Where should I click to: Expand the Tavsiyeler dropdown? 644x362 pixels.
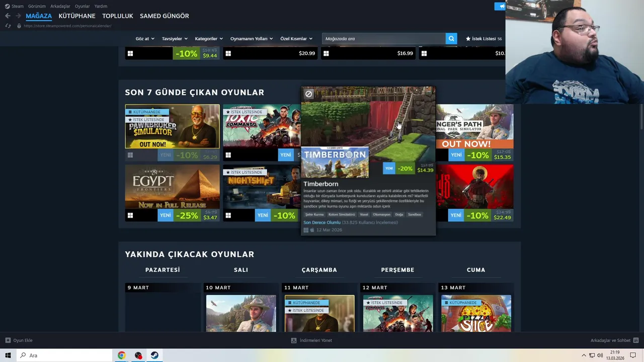[175, 39]
